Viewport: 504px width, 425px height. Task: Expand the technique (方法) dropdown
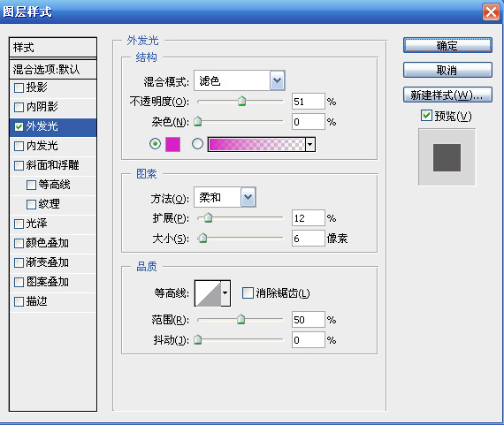pyautogui.click(x=248, y=197)
